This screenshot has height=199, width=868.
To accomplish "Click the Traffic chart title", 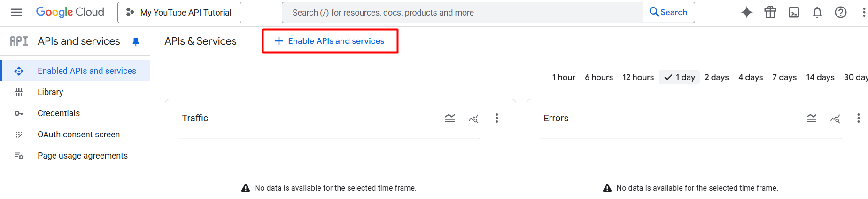I will (x=195, y=118).
